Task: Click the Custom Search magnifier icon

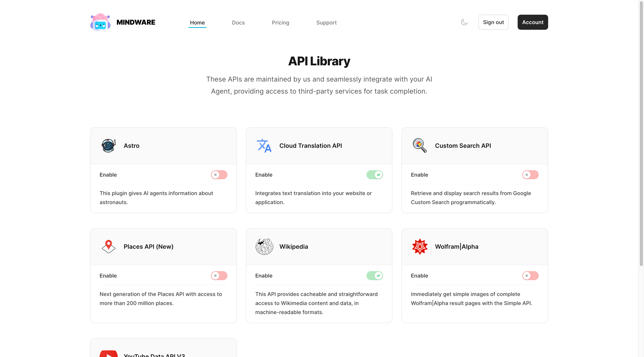Action: click(420, 146)
